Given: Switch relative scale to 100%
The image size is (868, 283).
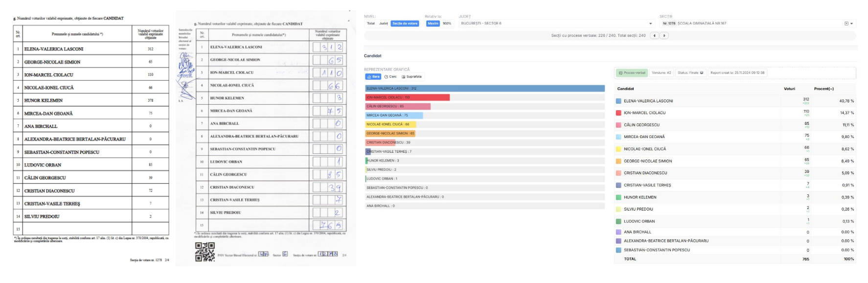Looking at the screenshot, I should click(447, 24).
